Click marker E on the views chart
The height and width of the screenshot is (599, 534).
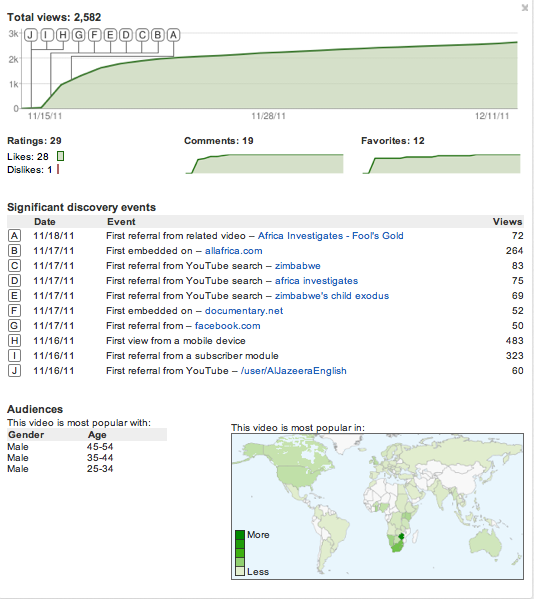pos(110,35)
